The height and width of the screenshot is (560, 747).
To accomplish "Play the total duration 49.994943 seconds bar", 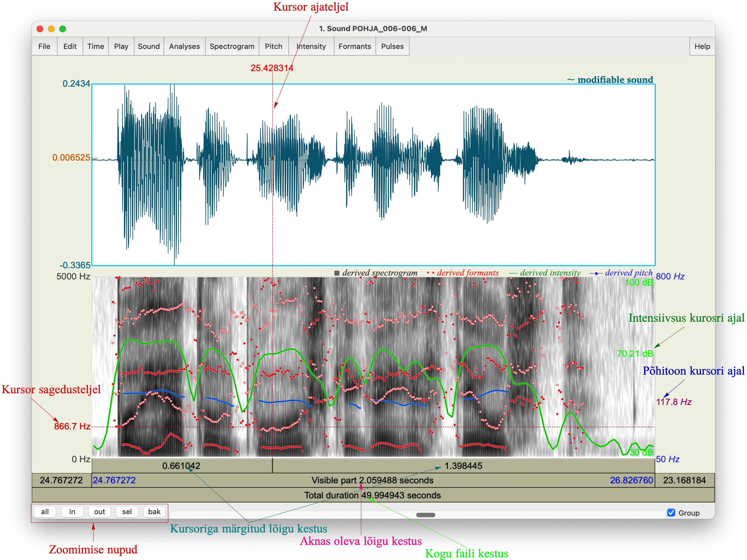I will coord(373,495).
